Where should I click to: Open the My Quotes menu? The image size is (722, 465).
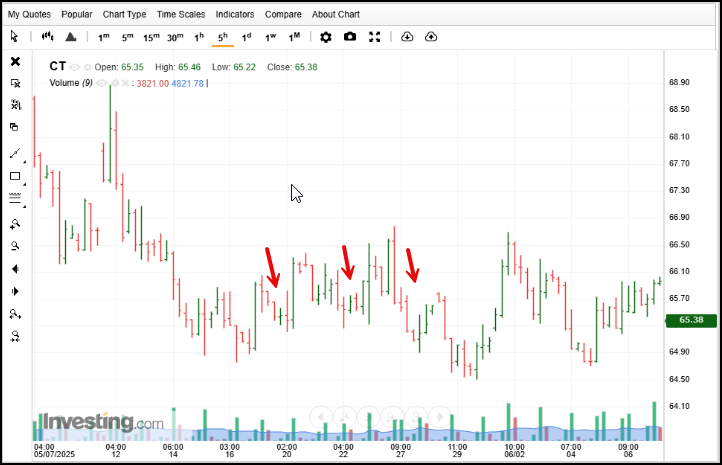coord(29,14)
